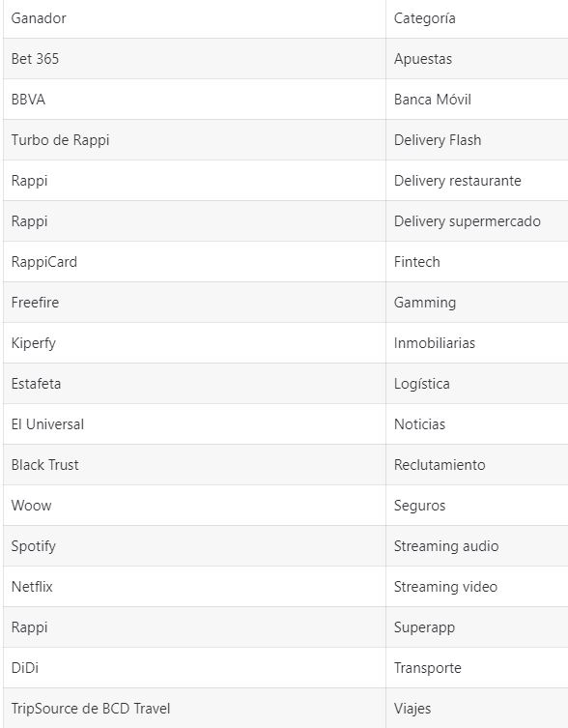The height and width of the screenshot is (728, 568).
Task: Click the Kiperfy cell
Action: 194,342
